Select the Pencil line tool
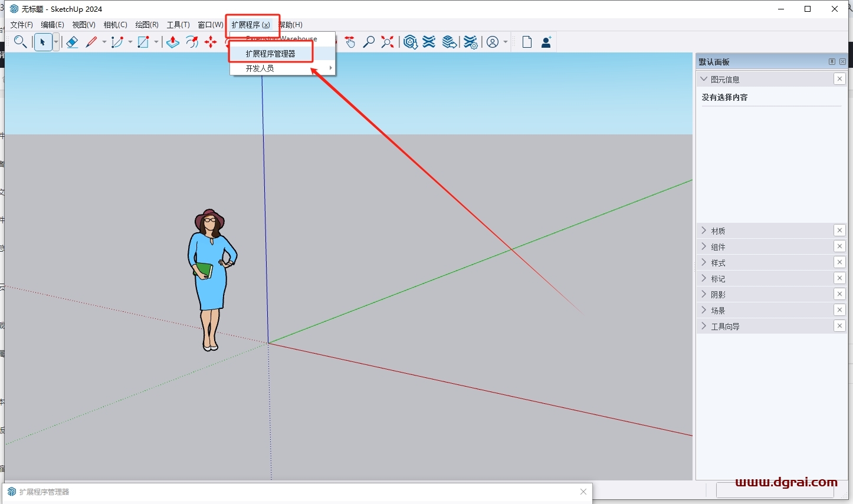The image size is (853, 504). pos(91,42)
